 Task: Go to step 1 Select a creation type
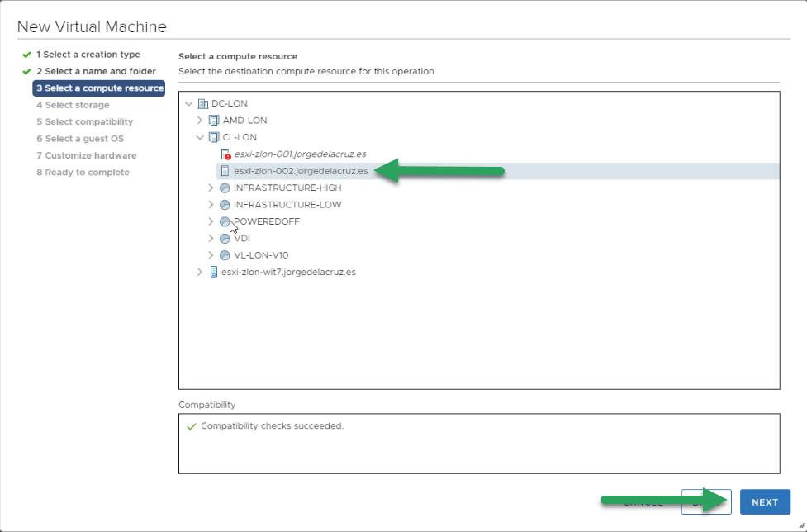(x=88, y=55)
